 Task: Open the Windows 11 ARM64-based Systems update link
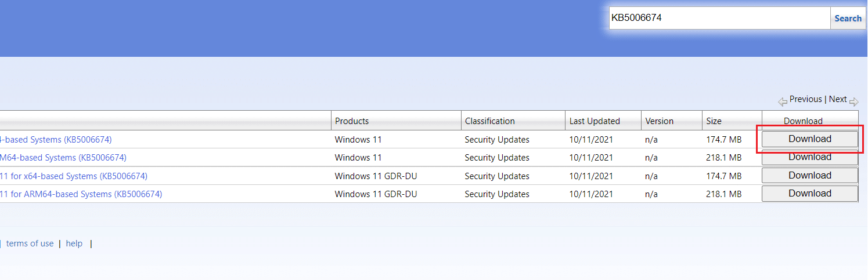click(x=63, y=158)
